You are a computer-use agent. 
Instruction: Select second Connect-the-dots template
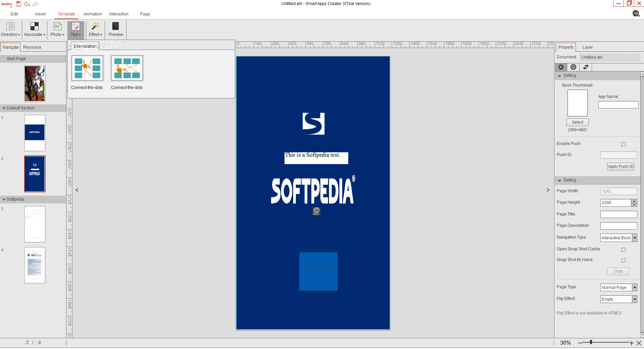tap(127, 68)
